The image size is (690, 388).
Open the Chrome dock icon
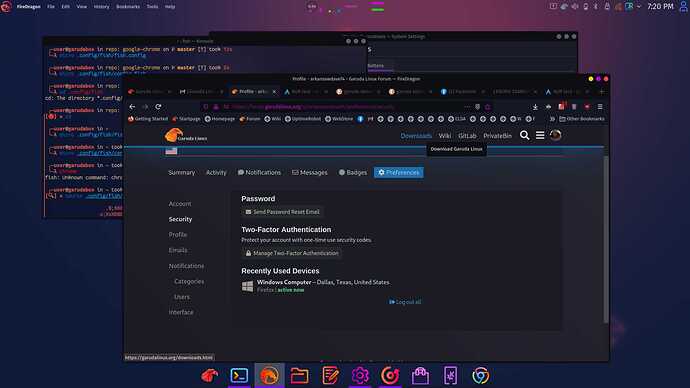pos(480,375)
